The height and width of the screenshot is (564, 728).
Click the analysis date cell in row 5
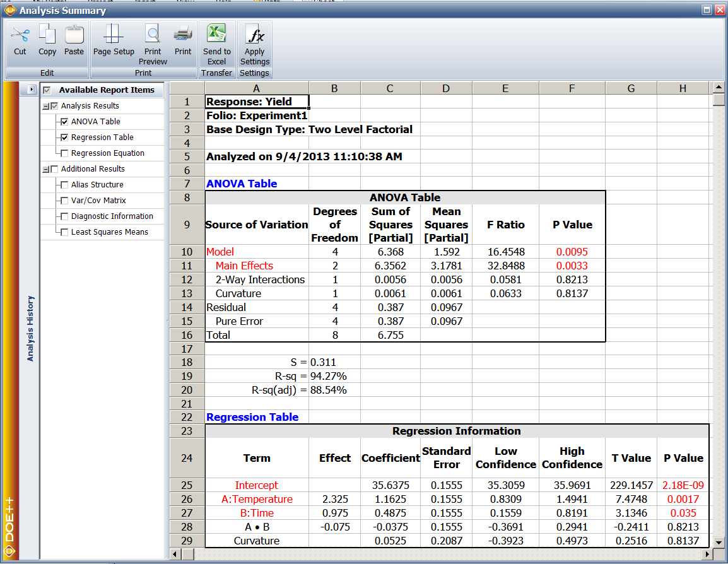tap(304, 156)
